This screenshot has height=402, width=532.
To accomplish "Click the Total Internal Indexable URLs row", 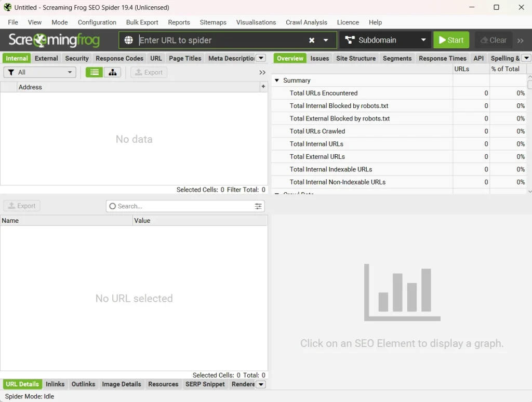I will point(400,169).
